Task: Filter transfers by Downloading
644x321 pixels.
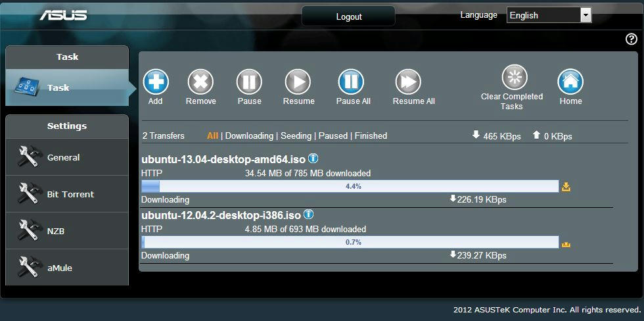Action: (249, 136)
